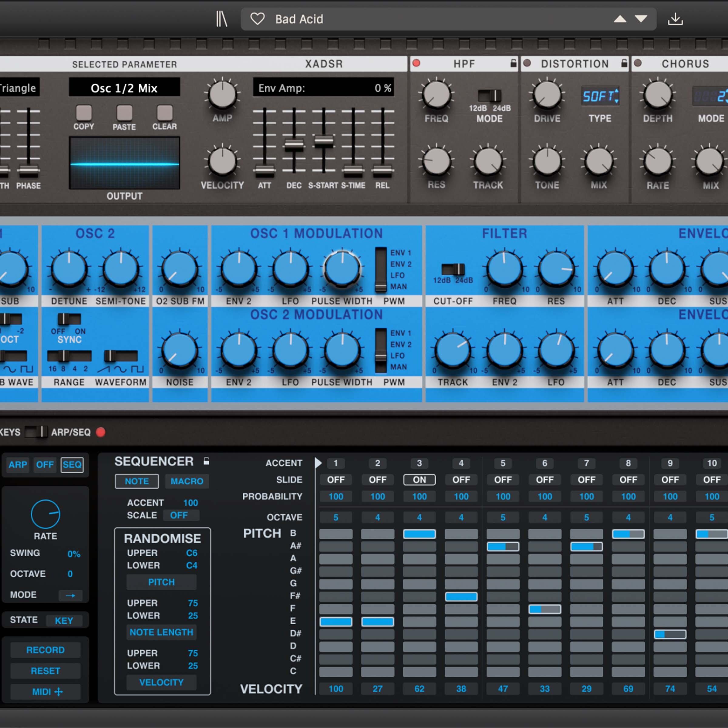The height and width of the screenshot is (728, 728).
Task: Click the sequencer lock icon
Action: (x=206, y=461)
